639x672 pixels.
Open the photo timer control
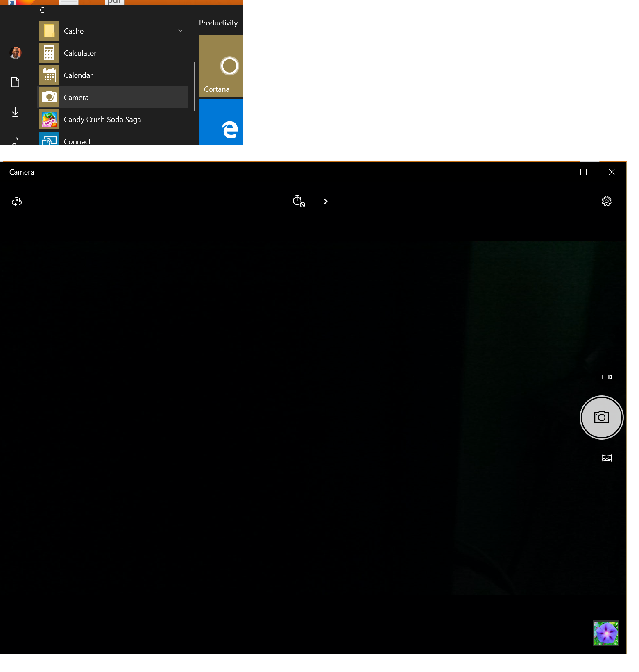pyautogui.click(x=299, y=201)
